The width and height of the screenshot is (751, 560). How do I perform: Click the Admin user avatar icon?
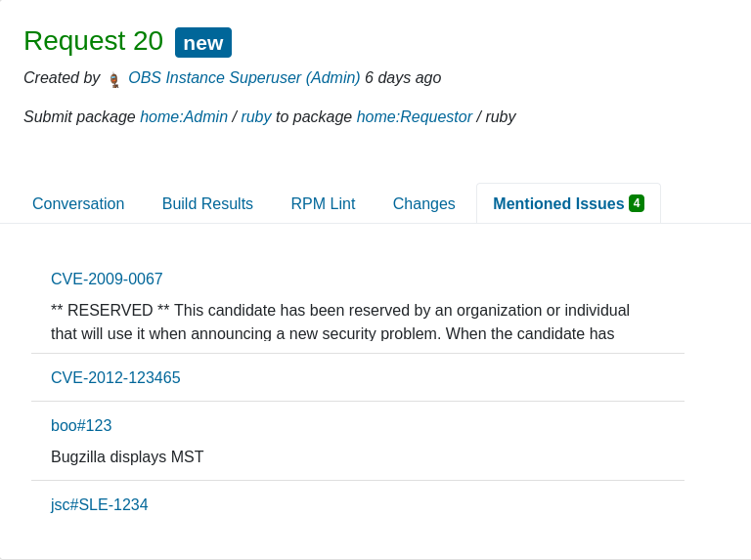pos(114,79)
